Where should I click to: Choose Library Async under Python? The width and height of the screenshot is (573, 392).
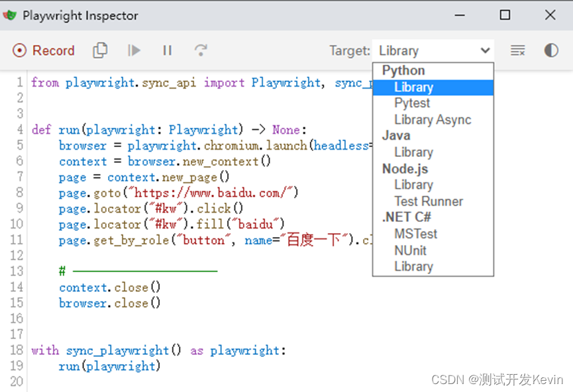tap(433, 119)
